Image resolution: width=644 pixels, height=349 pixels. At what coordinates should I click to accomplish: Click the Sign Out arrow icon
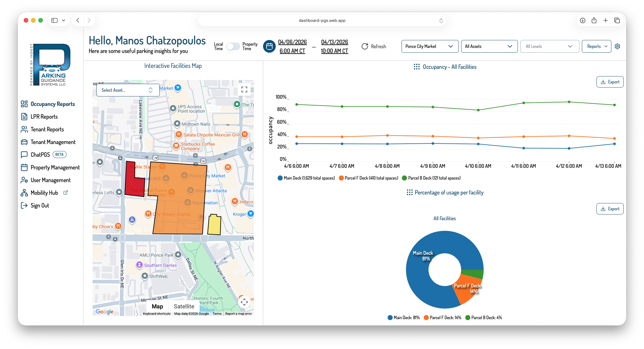[x=24, y=206]
